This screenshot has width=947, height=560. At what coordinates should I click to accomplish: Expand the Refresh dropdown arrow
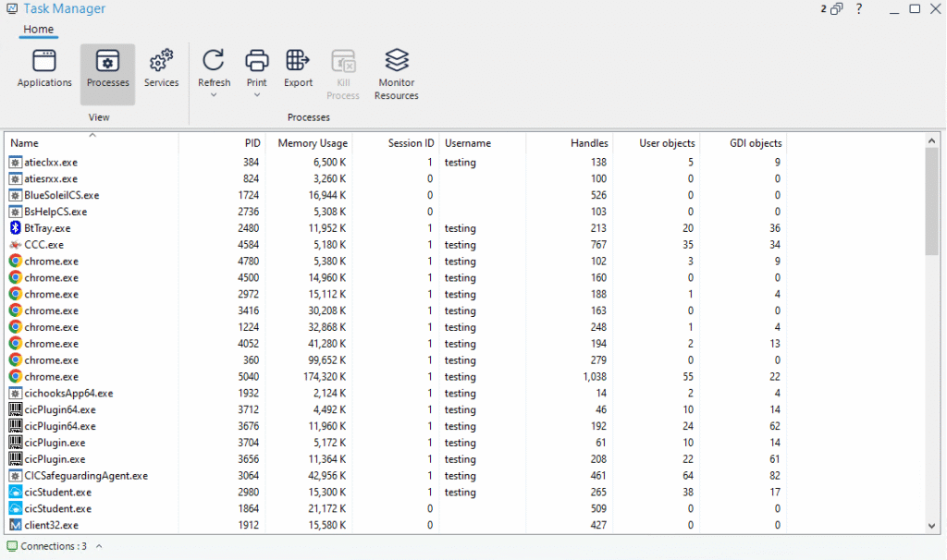tap(214, 95)
